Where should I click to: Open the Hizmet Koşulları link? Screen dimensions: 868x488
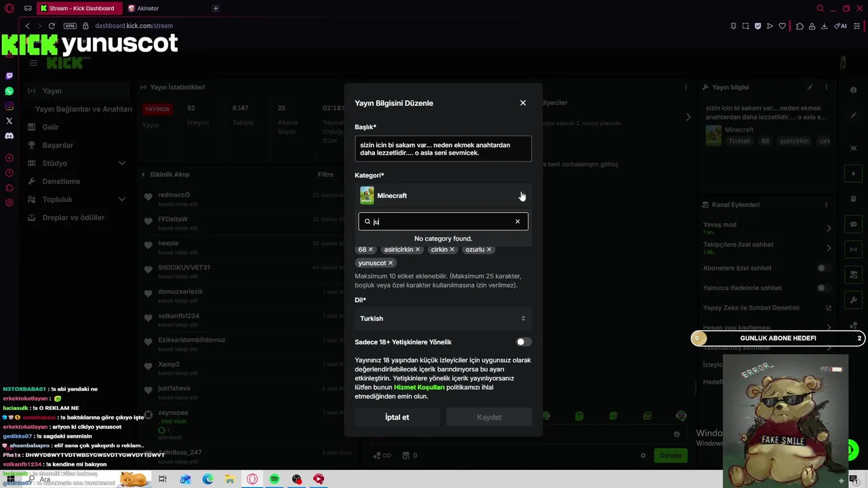tap(419, 387)
